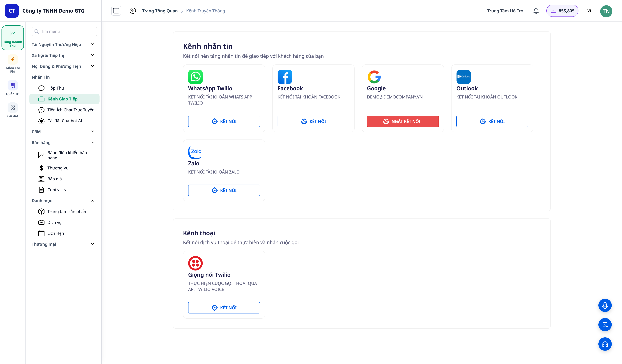
Task: Click the Google logo
Action: coord(374,77)
